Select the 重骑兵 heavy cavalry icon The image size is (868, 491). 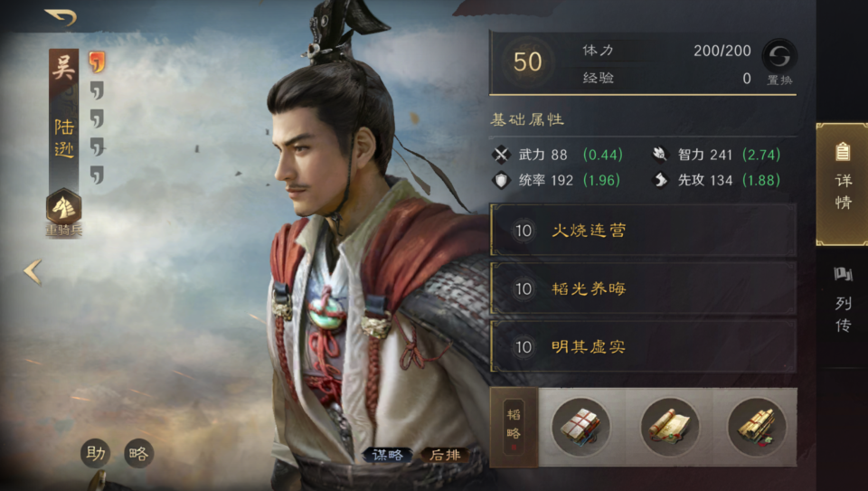pyautogui.click(x=63, y=208)
